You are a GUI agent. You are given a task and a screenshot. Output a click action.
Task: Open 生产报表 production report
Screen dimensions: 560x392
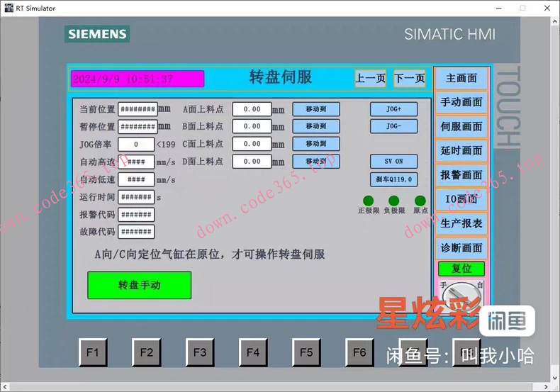(x=461, y=223)
